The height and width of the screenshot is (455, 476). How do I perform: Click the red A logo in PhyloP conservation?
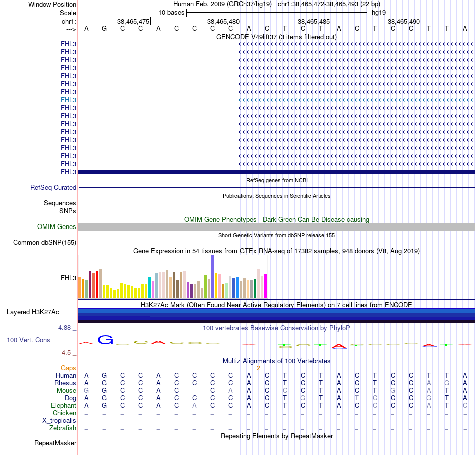[340, 346]
